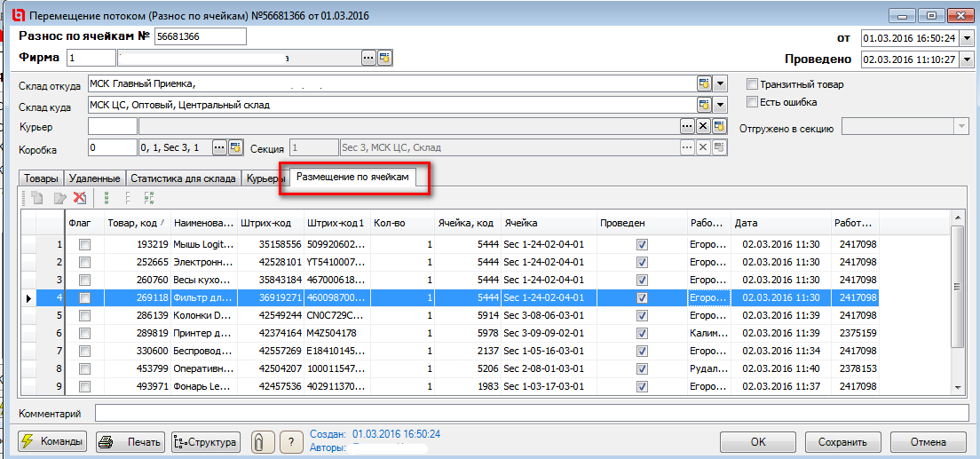Open the Статистика для склада tab

click(183, 178)
